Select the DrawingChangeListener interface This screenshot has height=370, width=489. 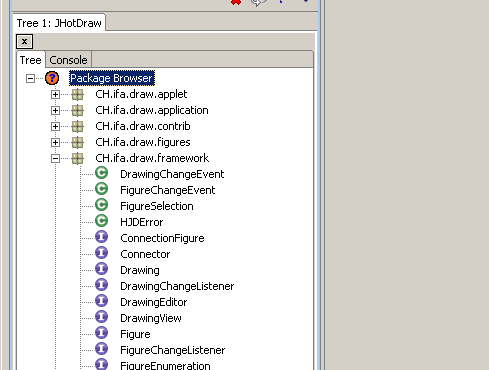pyautogui.click(x=177, y=286)
